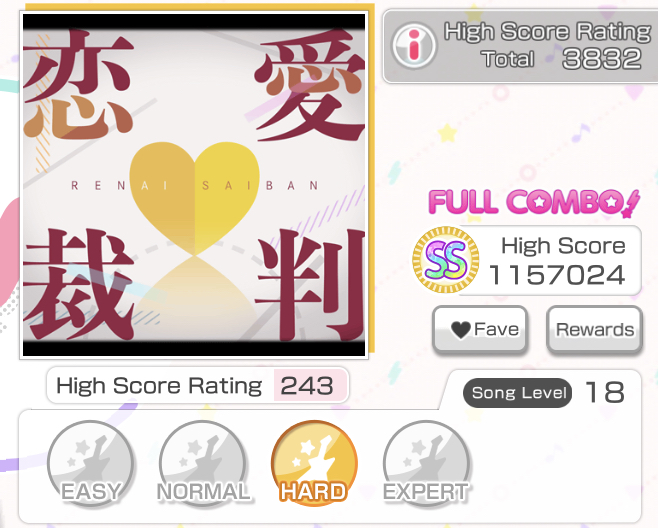Viewport: 658px width, 528px height.
Task: Click the Song Level label
Action: point(517,393)
